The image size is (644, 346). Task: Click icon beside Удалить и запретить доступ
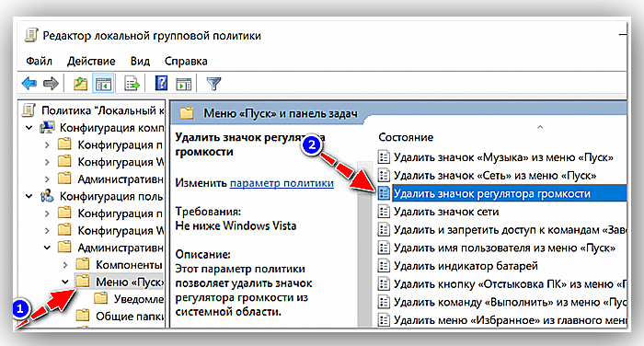click(384, 229)
